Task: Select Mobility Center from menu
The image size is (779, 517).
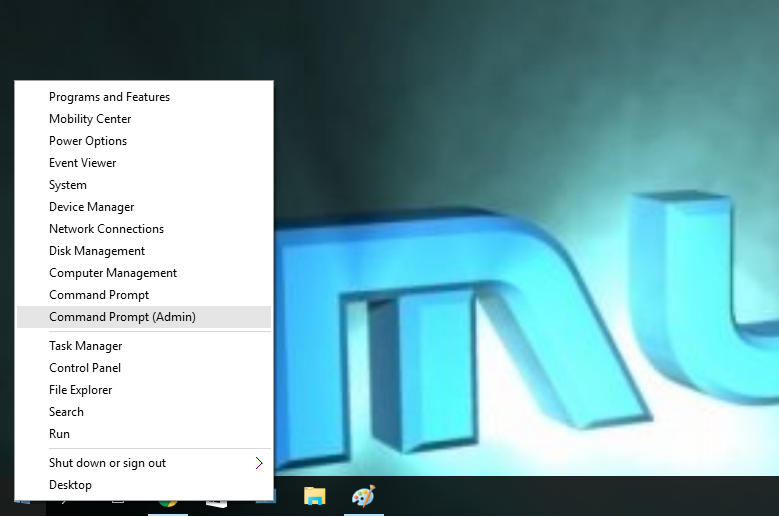Action: tap(90, 119)
